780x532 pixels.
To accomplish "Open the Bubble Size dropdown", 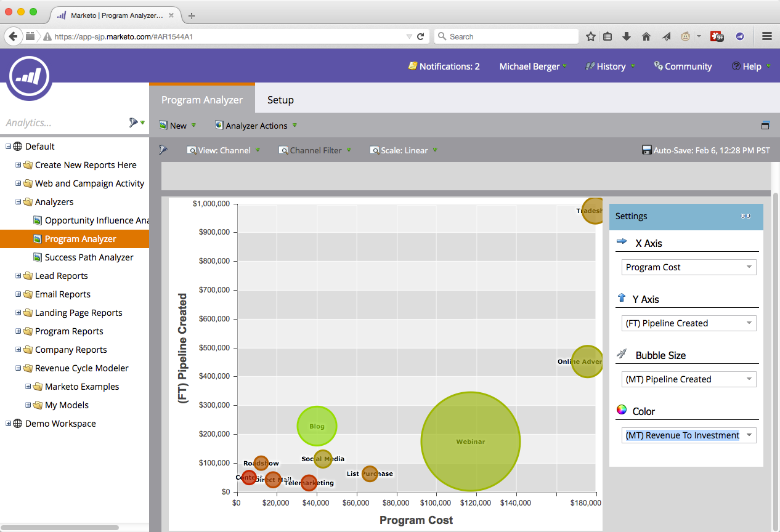I will [x=688, y=379].
